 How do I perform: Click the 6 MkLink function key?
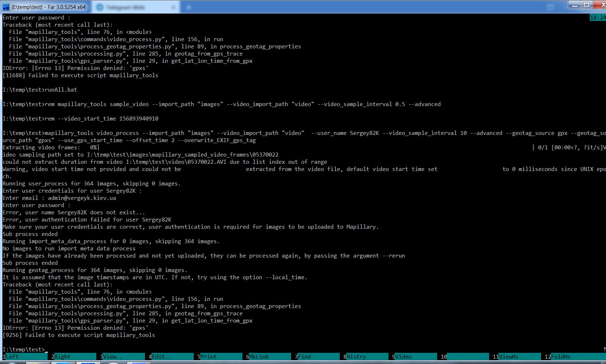pos(268,356)
